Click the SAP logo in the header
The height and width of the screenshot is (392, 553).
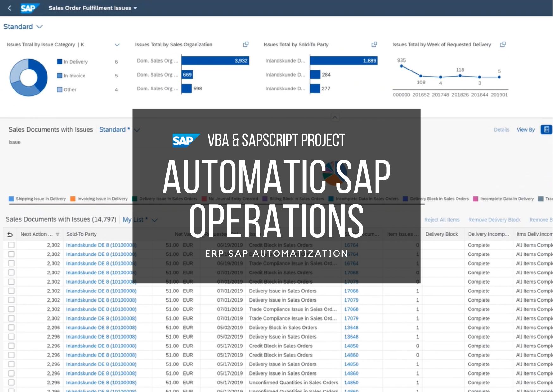click(30, 8)
